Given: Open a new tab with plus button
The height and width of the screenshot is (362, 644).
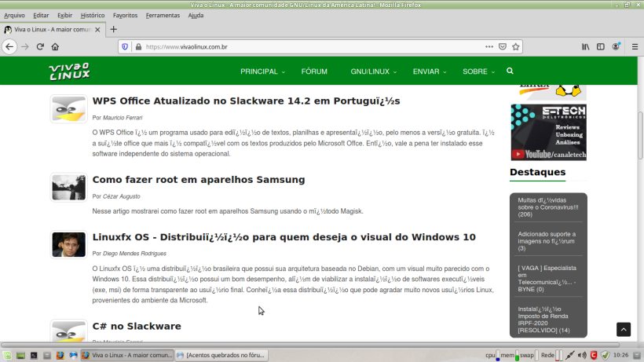Looking at the screenshot, I should pos(113,30).
